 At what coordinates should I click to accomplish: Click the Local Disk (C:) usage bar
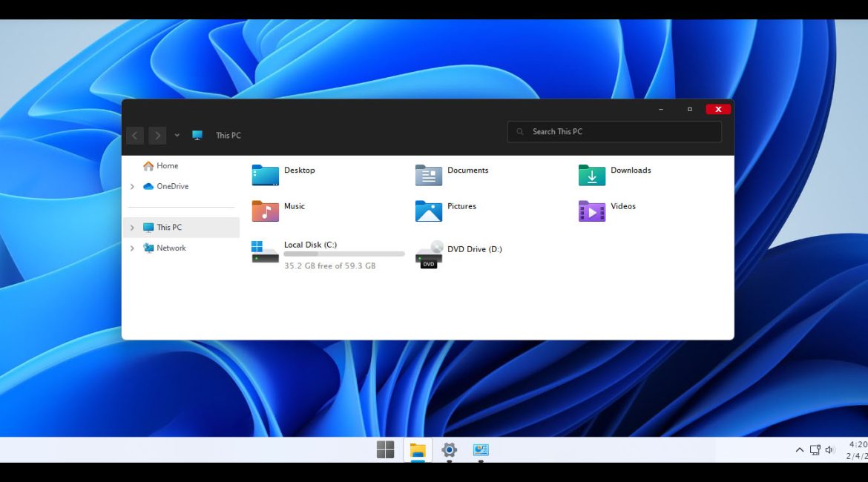(344, 254)
